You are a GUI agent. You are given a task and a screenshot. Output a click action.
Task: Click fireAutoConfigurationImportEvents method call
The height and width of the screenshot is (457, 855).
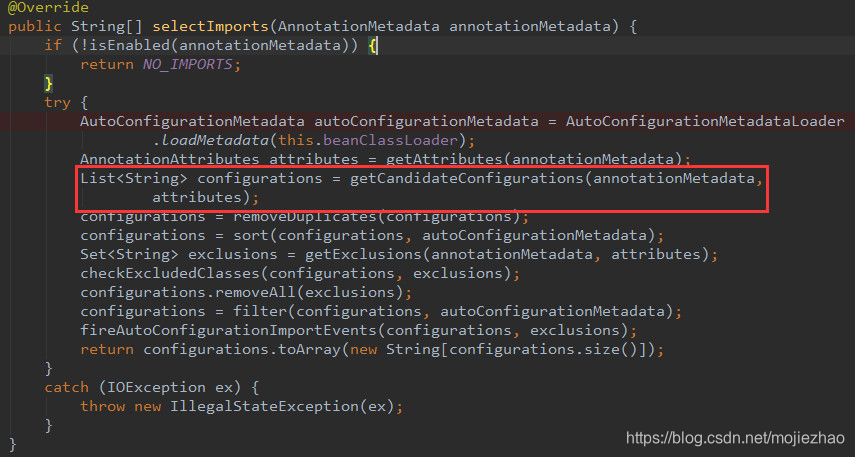pyautogui.click(x=228, y=330)
